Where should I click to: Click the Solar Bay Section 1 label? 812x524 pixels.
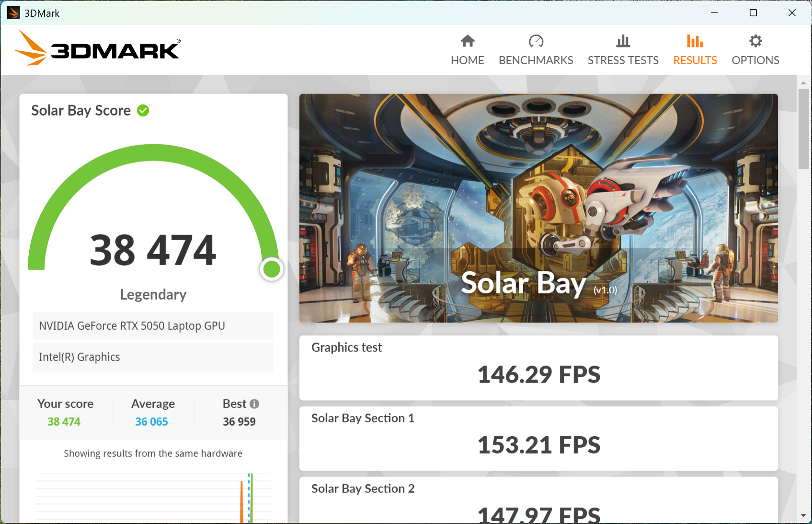(363, 418)
